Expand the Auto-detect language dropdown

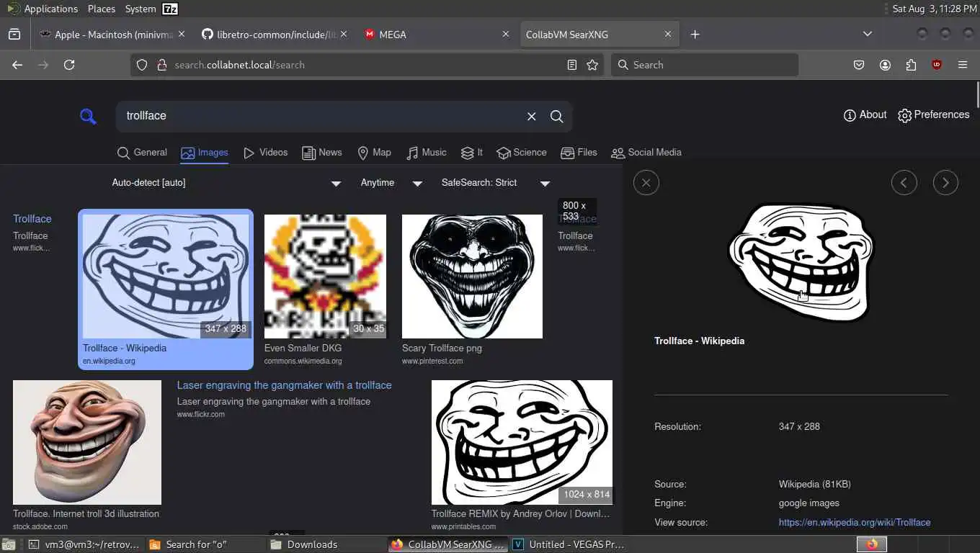click(x=226, y=183)
